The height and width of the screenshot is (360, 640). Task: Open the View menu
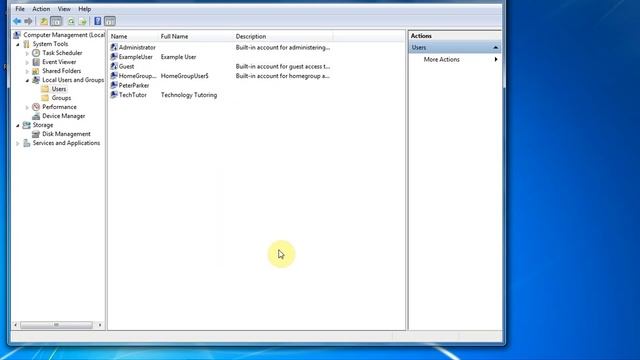[64, 9]
